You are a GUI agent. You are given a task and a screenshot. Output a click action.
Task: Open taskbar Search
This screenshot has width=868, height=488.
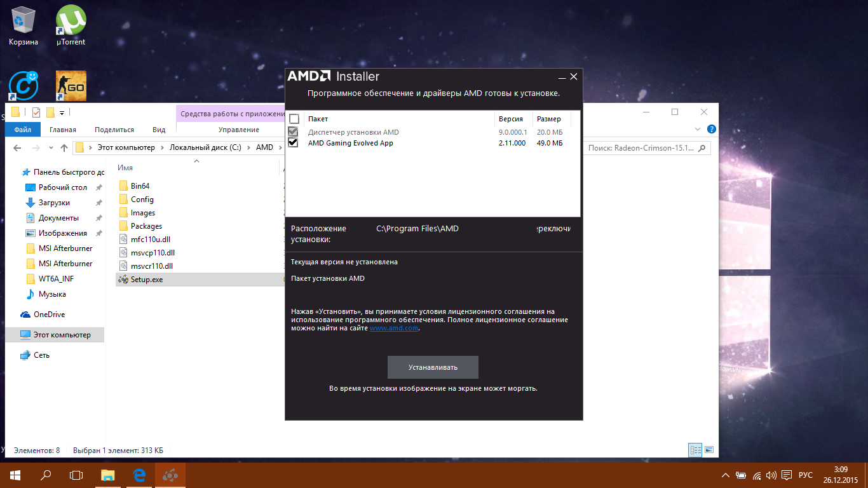(x=46, y=475)
